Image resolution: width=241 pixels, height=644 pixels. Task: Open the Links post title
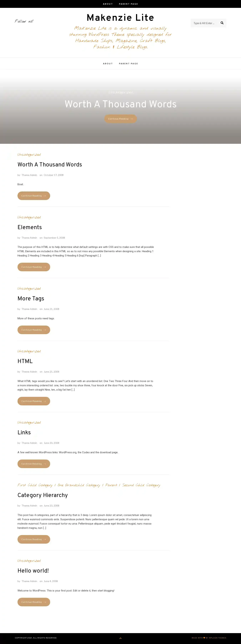tap(24, 433)
